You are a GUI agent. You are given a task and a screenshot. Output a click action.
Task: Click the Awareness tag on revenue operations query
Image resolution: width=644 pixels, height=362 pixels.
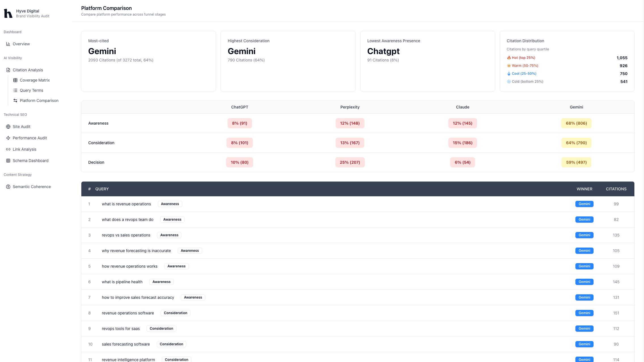tap(170, 204)
